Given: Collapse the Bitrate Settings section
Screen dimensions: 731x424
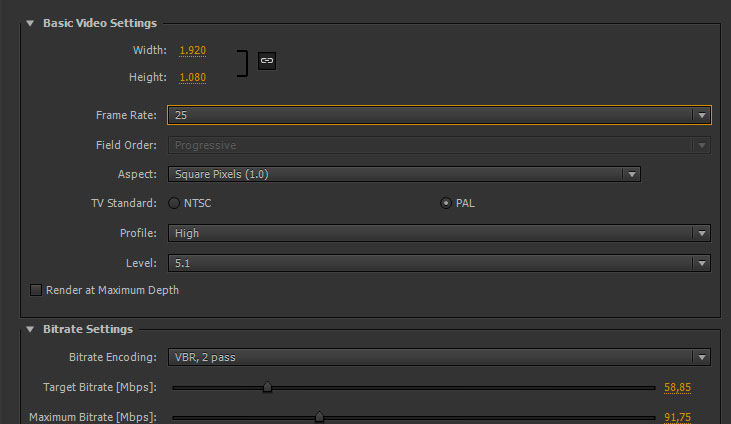Looking at the screenshot, I should 30,329.
